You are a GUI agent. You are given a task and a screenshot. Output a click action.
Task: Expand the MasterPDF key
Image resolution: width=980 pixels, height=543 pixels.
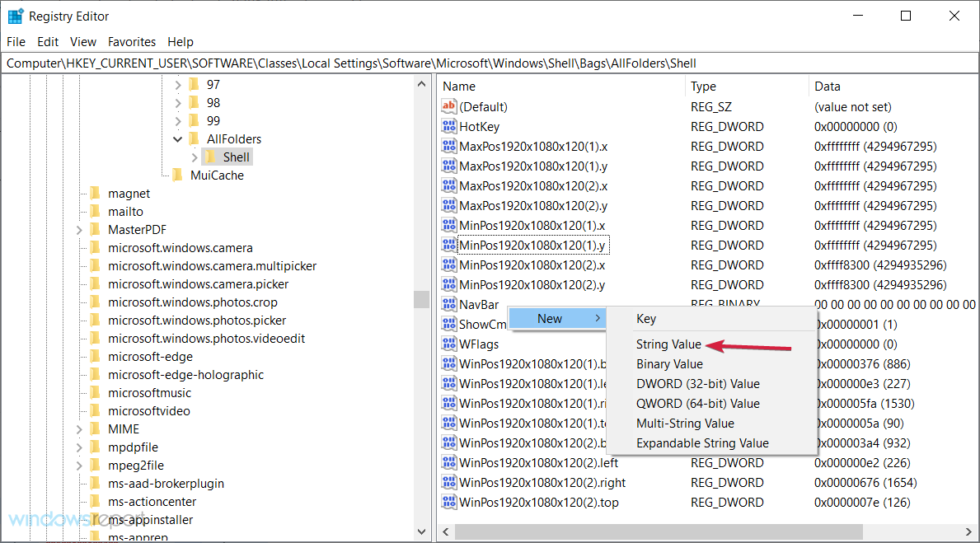79,230
